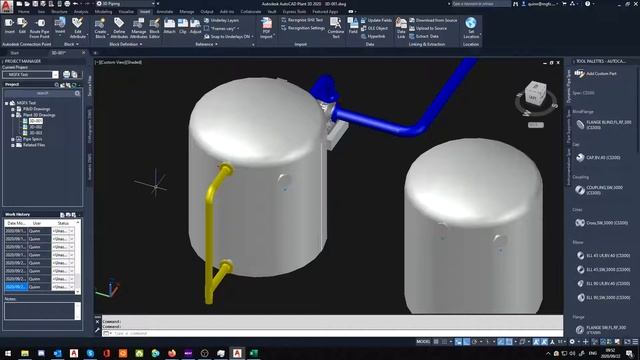Click Edit connection point icon
This screenshot has height=360, width=640.
[22, 26]
